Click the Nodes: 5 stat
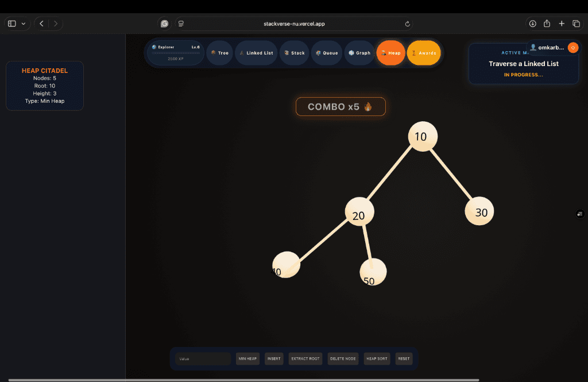Image resolution: width=588 pixels, height=382 pixels. click(45, 78)
